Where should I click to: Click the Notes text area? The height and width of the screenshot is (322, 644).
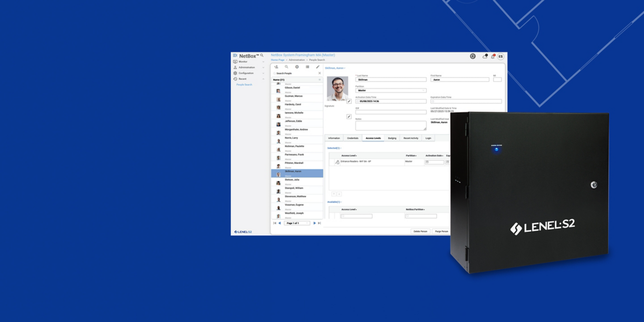[391, 125]
